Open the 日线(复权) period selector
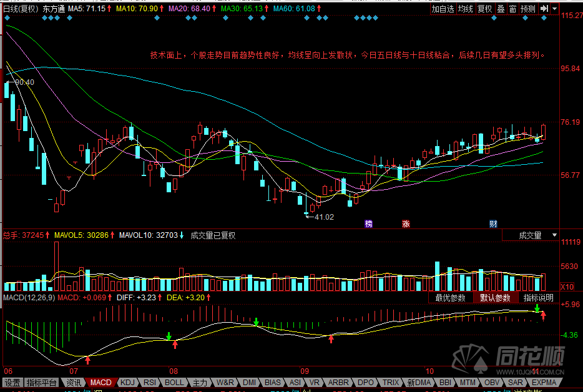 click(x=20, y=9)
